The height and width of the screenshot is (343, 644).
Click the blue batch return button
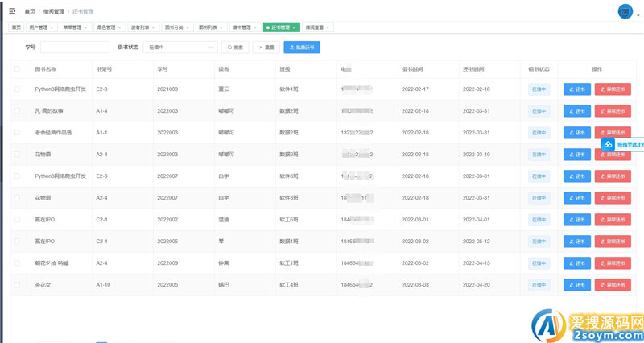point(302,48)
